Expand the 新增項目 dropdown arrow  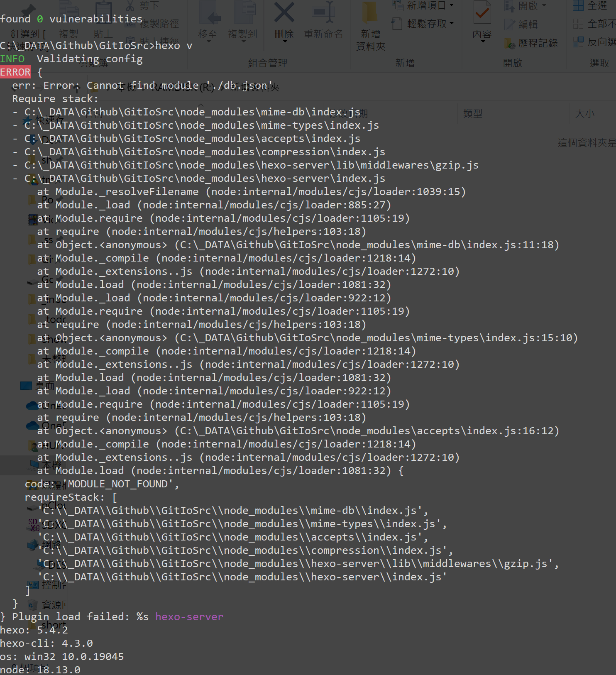(x=452, y=5)
